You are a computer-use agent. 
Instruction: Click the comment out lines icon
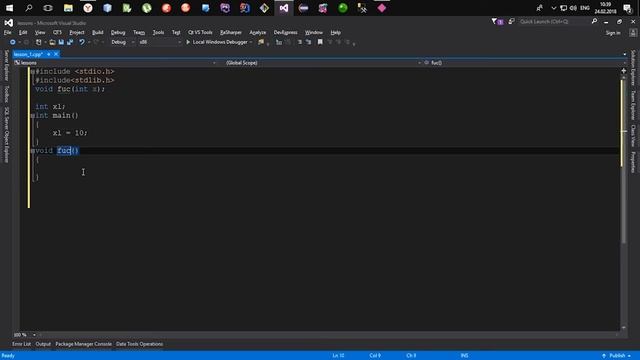tap(300, 42)
